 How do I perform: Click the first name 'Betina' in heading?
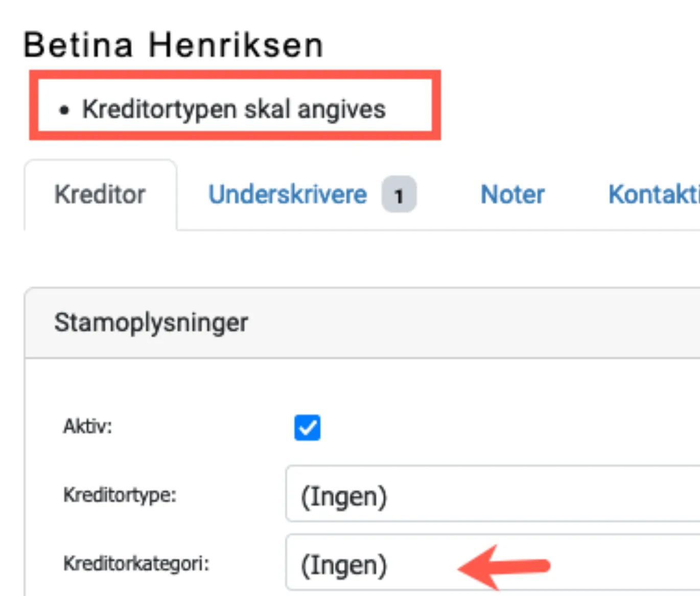coord(79,45)
